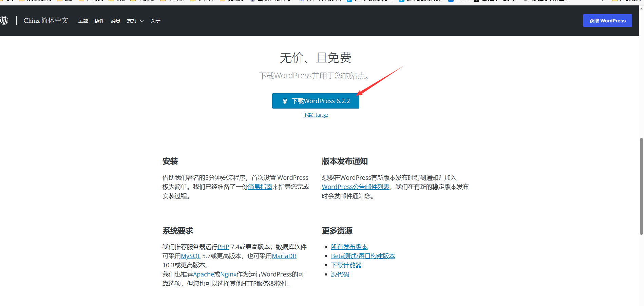Image resolution: width=644 pixels, height=306 pixels.
Task: Click the Beta测试/每日构建版本 link
Action: pyautogui.click(x=363, y=256)
